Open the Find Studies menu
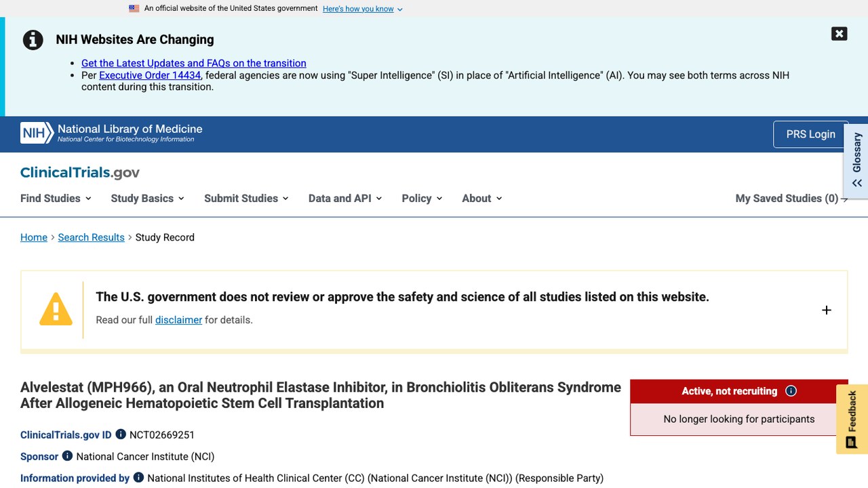868x488 pixels. (56, 198)
